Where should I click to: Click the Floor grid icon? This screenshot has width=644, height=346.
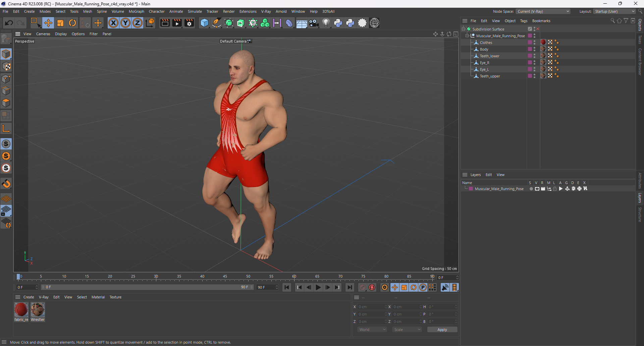pyautogui.click(x=302, y=23)
